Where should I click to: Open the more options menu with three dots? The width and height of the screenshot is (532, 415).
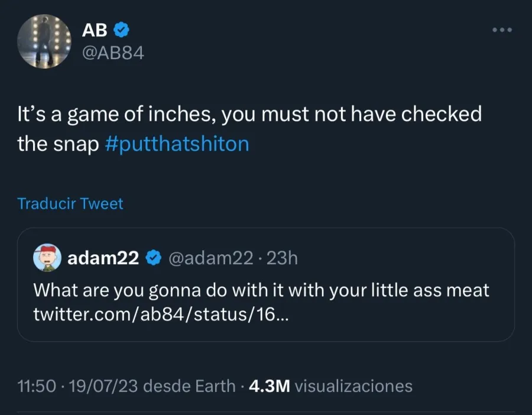[501, 28]
